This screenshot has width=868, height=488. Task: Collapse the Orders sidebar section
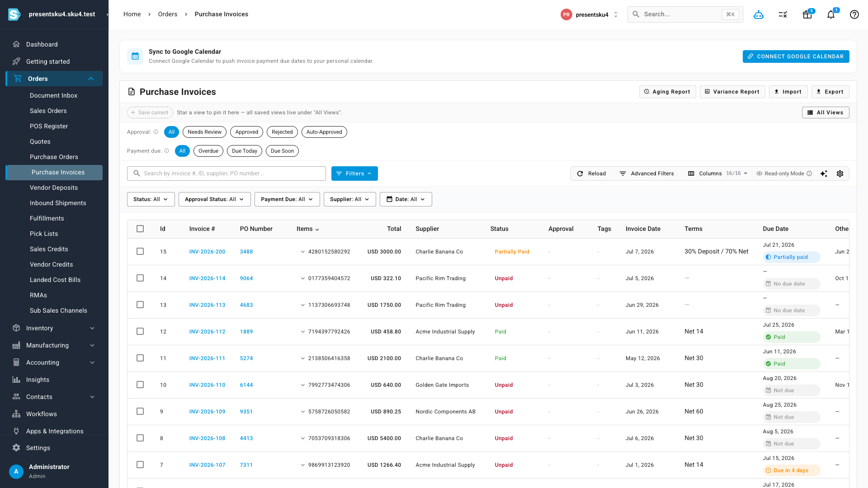91,79
